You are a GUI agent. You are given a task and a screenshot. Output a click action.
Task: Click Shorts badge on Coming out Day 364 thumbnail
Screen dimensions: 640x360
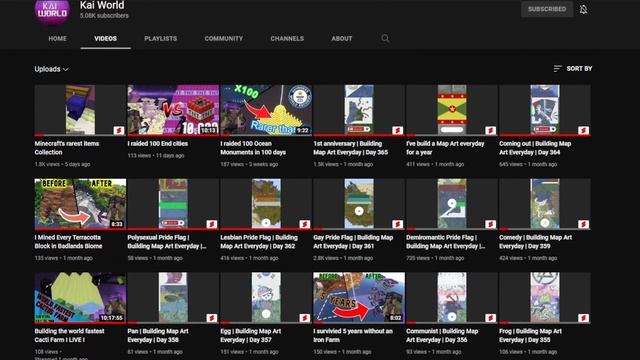pos(583,130)
